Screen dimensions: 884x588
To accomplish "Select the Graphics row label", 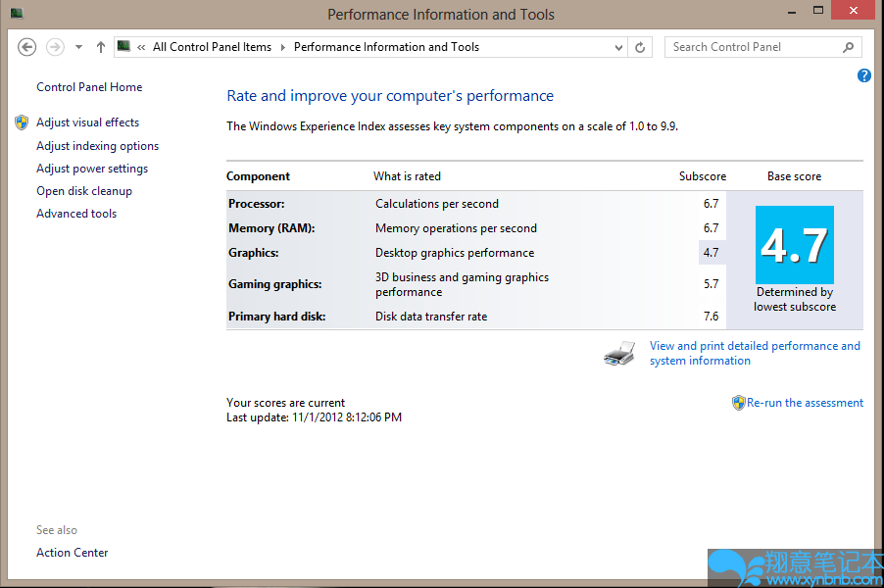I will [253, 253].
